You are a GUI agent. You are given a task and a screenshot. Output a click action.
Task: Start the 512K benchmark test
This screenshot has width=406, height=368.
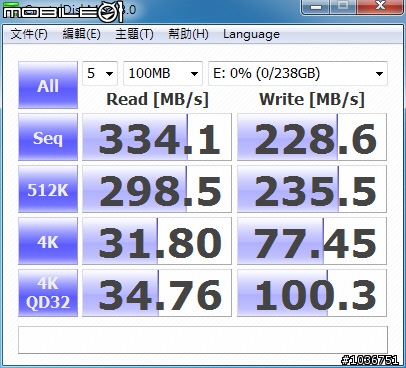(48, 189)
